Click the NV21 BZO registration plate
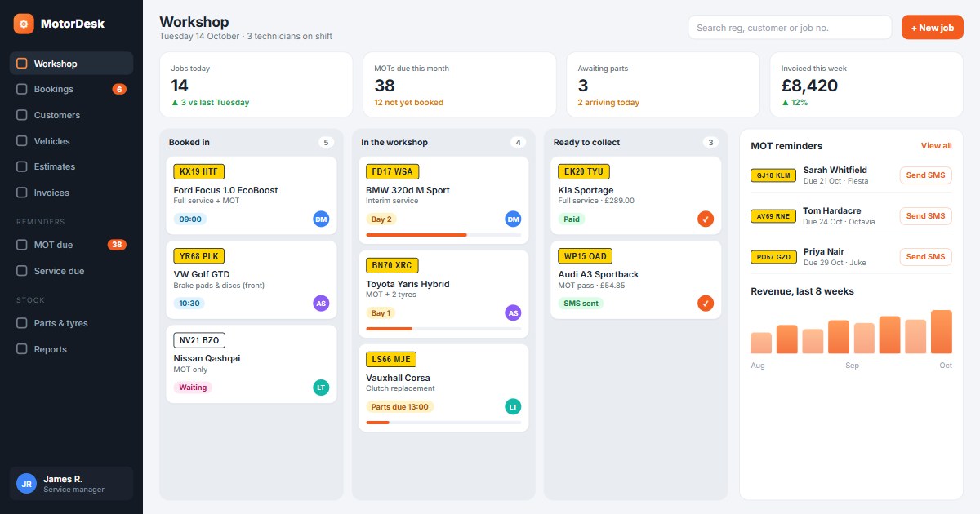The width and height of the screenshot is (980, 514). (x=199, y=340)
